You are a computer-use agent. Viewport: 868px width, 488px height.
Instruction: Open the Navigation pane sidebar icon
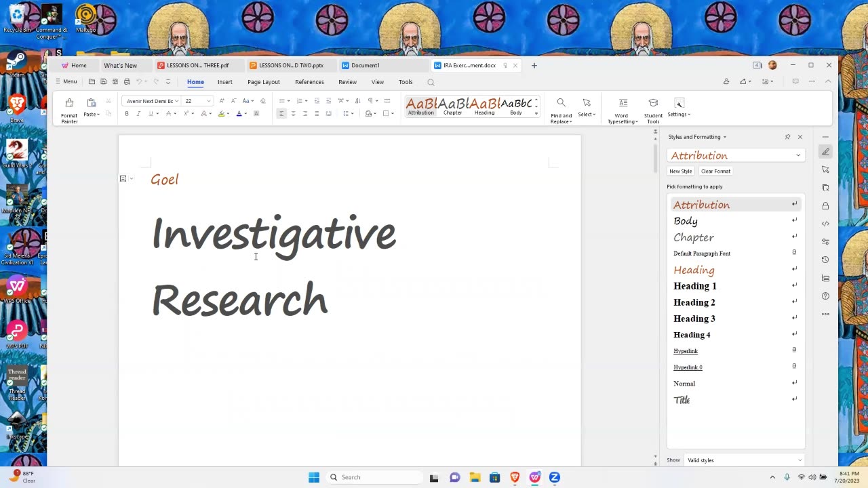click(825, 278)
